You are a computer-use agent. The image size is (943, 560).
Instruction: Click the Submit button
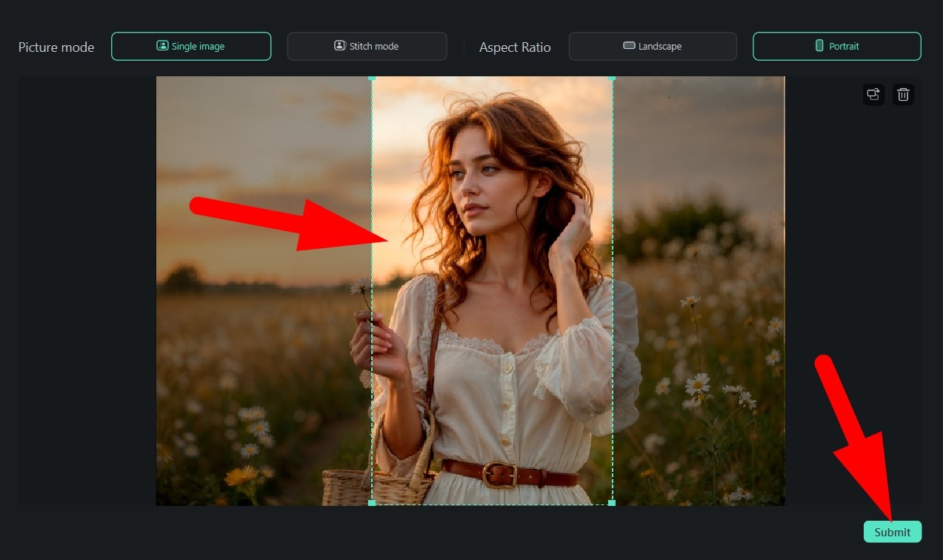point(893,532)
